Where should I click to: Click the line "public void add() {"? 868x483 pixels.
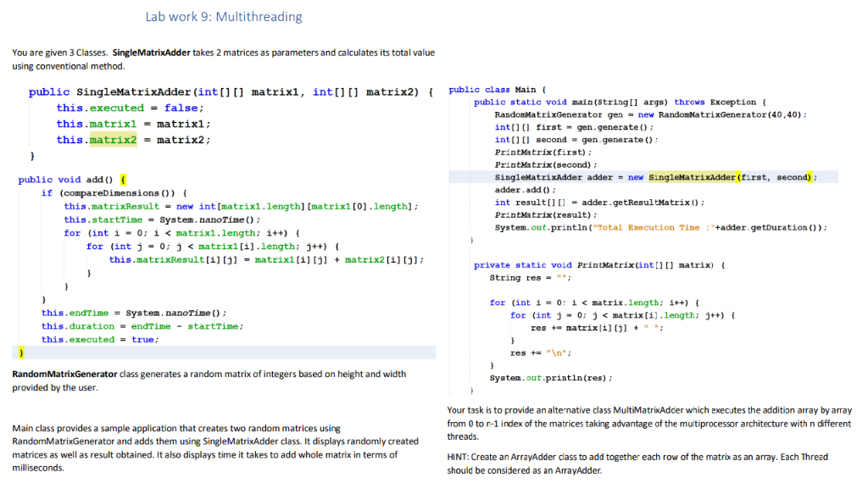point(72,180)
